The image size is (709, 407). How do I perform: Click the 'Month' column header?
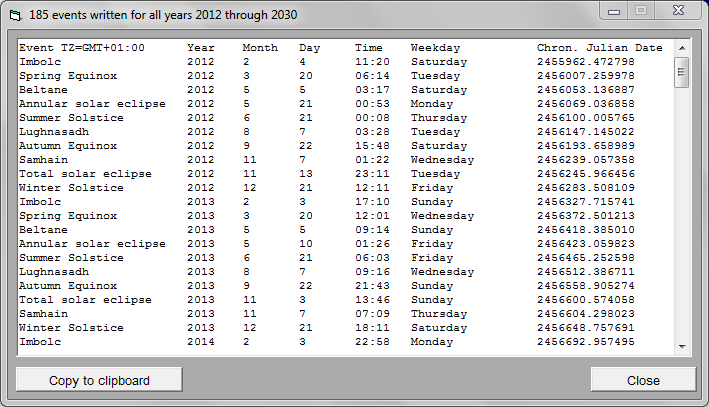point(260,48)
